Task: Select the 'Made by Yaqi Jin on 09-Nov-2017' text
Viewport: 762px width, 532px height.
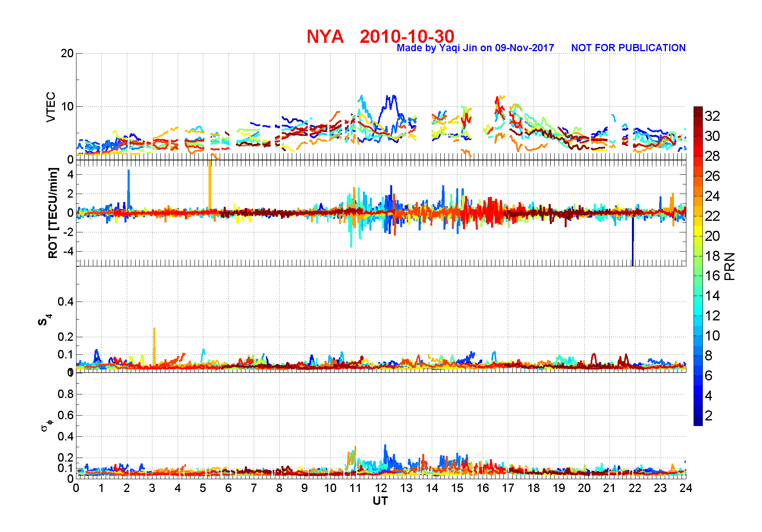Action: (475, 48)
